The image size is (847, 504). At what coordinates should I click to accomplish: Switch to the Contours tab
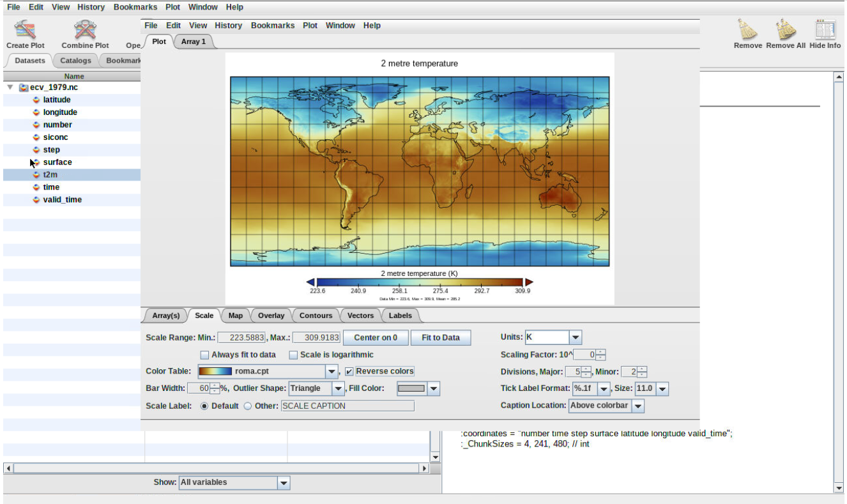point(316,316)
